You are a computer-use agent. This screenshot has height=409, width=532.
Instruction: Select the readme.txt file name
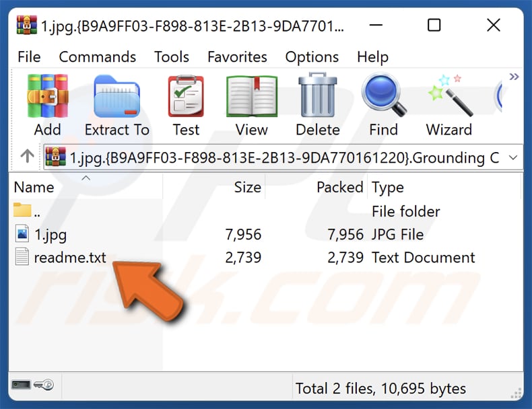click(x=70, y=258)
